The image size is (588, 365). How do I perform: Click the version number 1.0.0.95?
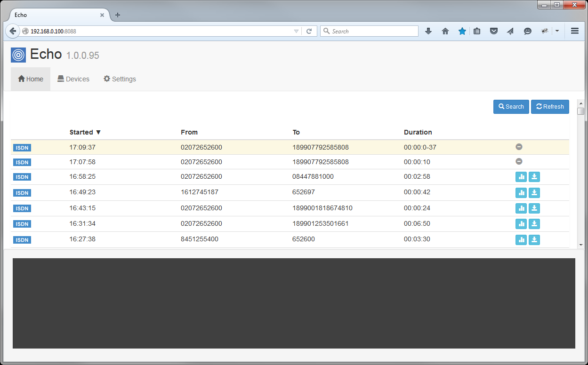click(82, 56)
